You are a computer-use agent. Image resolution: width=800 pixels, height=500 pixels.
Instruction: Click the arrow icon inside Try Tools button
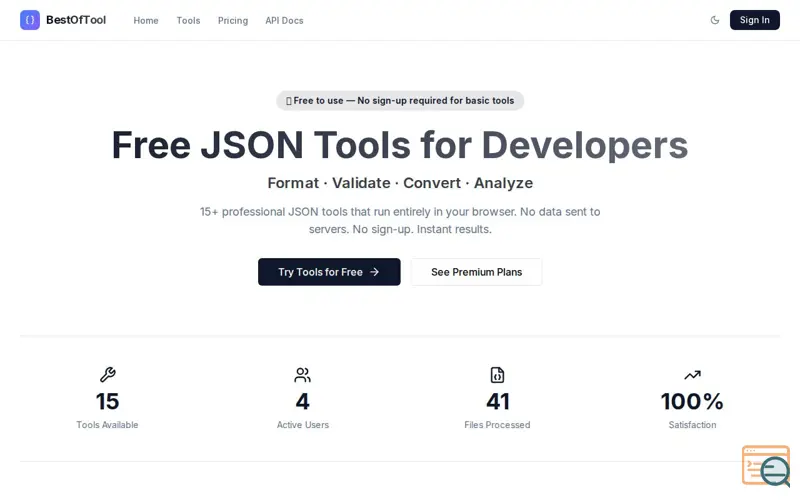tap(375, 272)
